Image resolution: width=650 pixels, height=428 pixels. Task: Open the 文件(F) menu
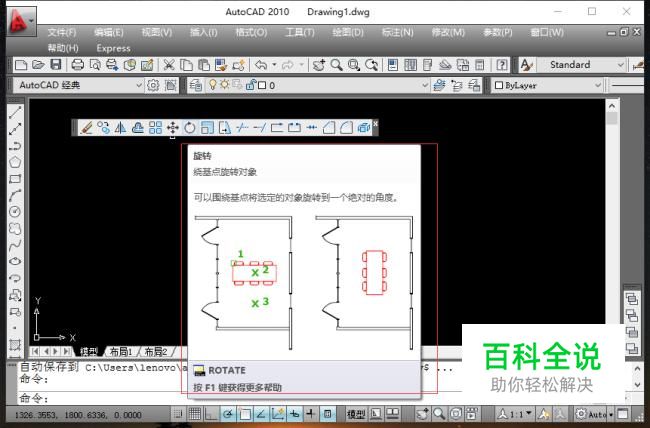pyautogui.click(x=62, y=32)
